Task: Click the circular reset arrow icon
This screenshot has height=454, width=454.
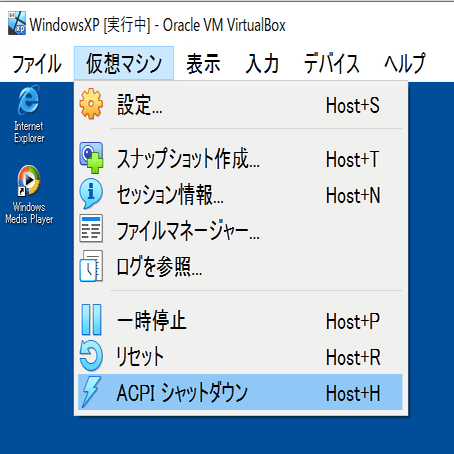Action: click(x=91, y=356)
